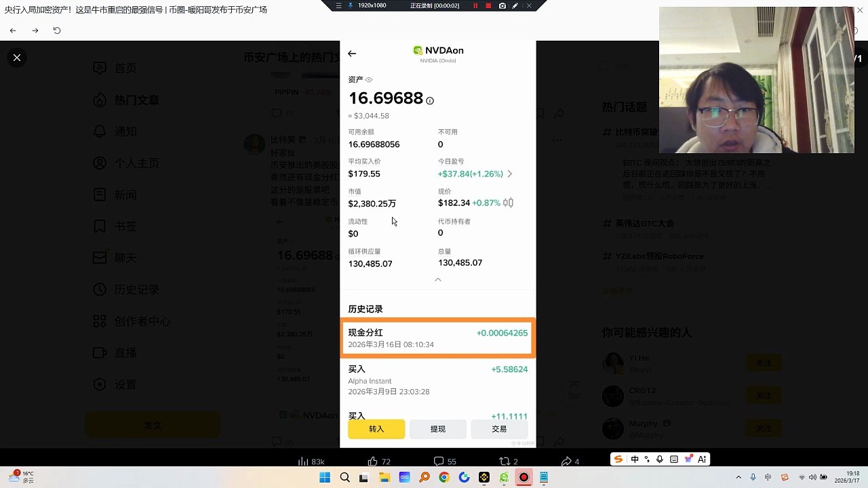Repost with the retweet icon showing 2
This screenshot has width=868, height=488.
(x=504, y=462)
